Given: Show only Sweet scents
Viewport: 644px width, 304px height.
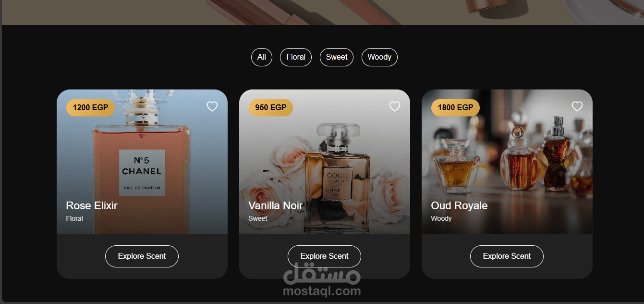Looking at the screenshot, I should [x=337, y=57].
